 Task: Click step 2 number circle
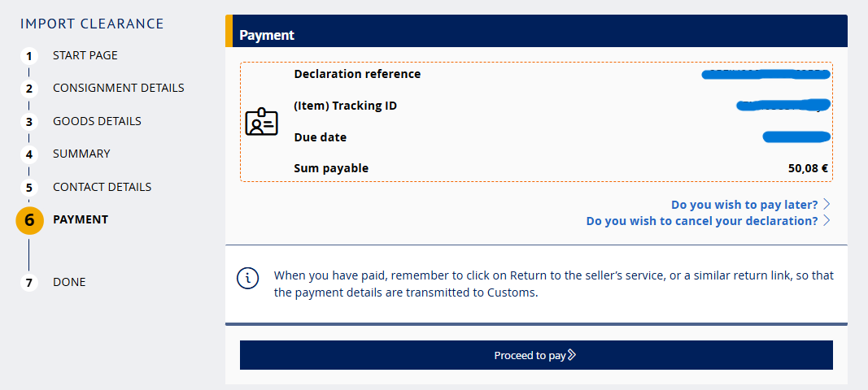pos(29,89)
